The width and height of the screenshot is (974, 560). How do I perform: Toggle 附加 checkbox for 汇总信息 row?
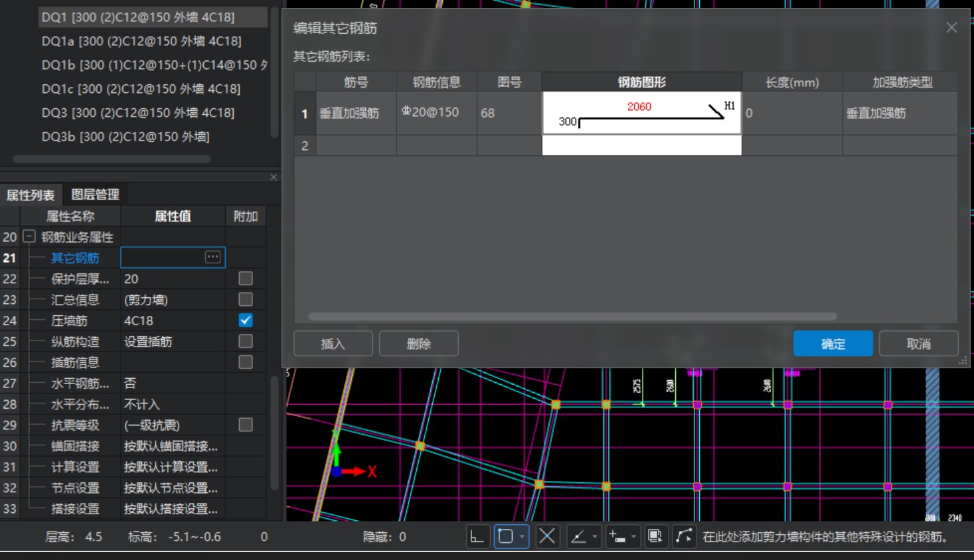click(246, 299)
